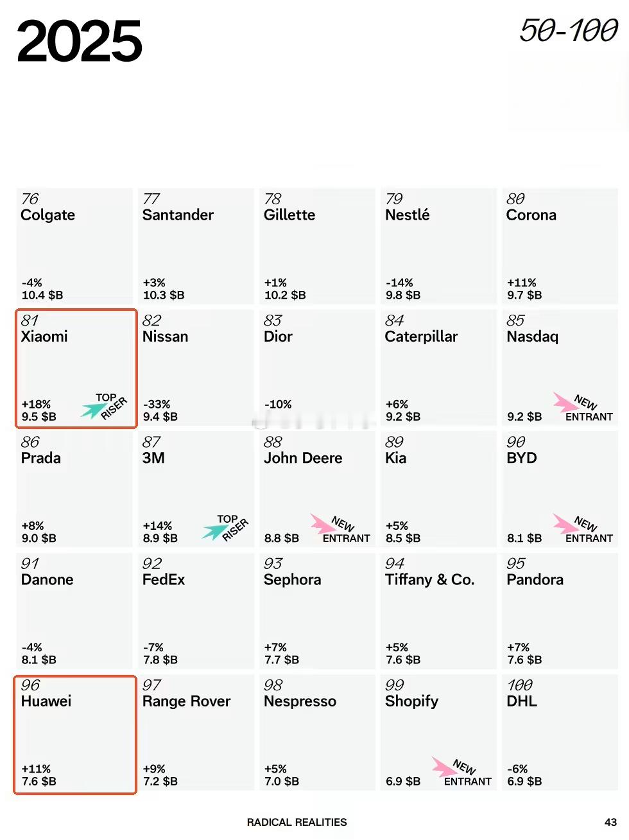Click the 2025 year heading
The width and height of the screenshot is (629, 840).
coord(79,41)
